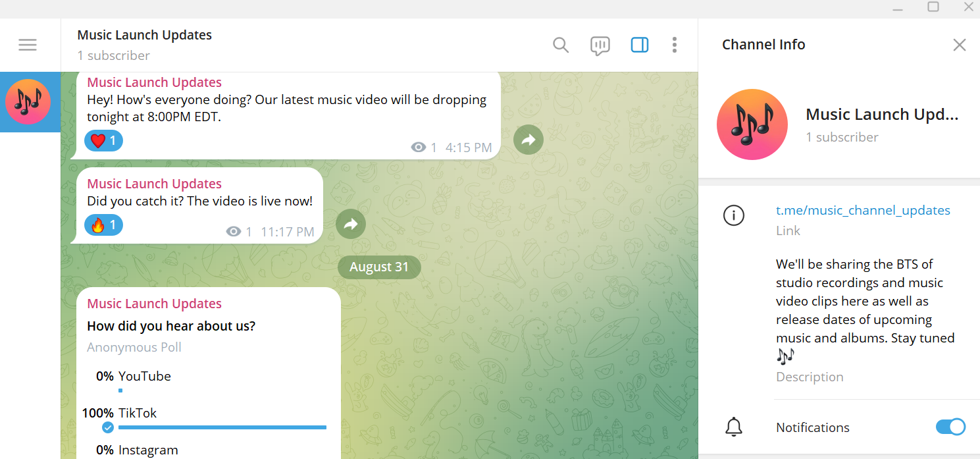Remove the heart reaction from the first message
Viewport: 980px width, 459px height.
[103, 140]
